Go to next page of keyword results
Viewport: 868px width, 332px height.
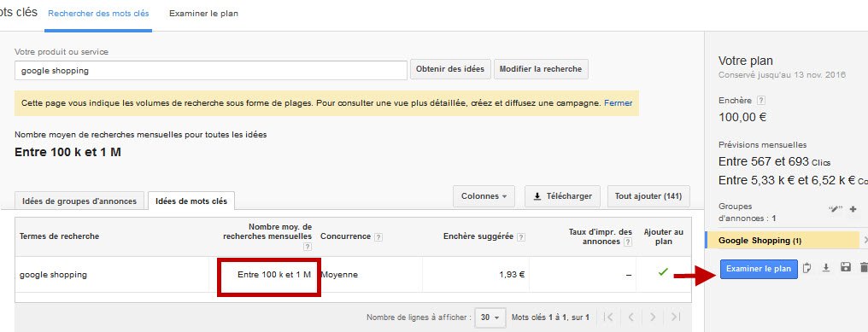pos(653,317)
